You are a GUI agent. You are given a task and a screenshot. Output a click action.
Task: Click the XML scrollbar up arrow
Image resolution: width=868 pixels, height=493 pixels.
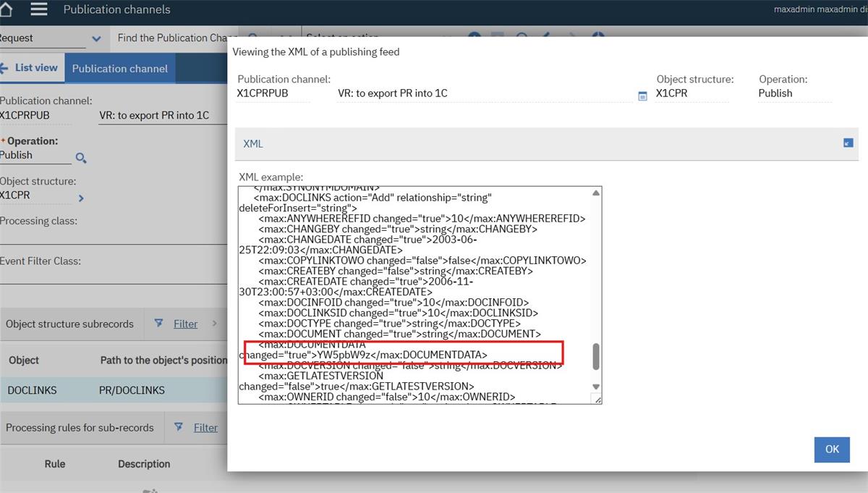tap(596, 193)
